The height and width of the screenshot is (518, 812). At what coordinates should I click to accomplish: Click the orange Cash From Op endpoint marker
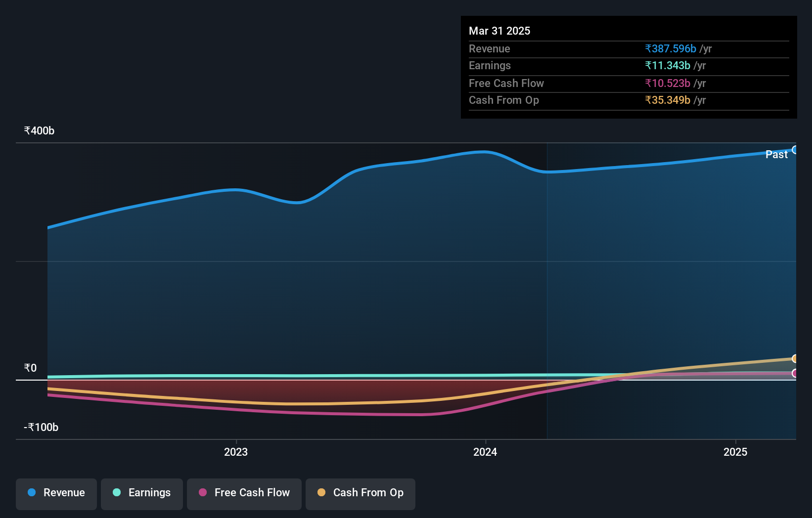[795, 358]
